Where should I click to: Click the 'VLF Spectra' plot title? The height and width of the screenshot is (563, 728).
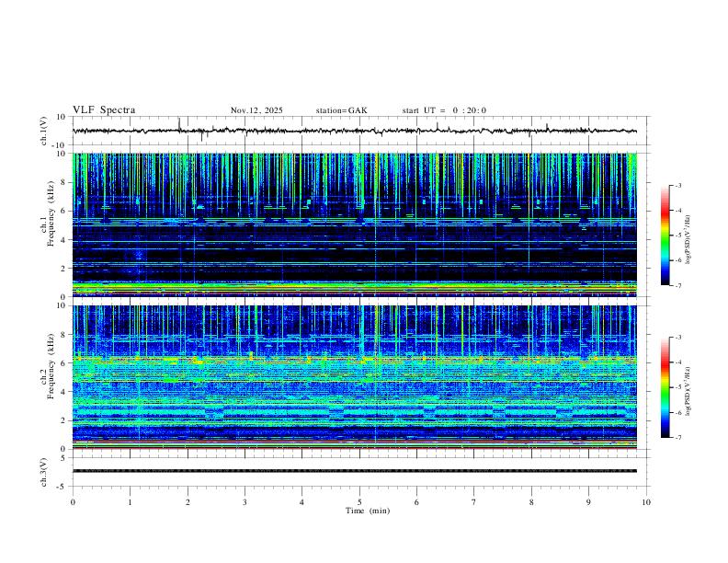coord(104,110)
